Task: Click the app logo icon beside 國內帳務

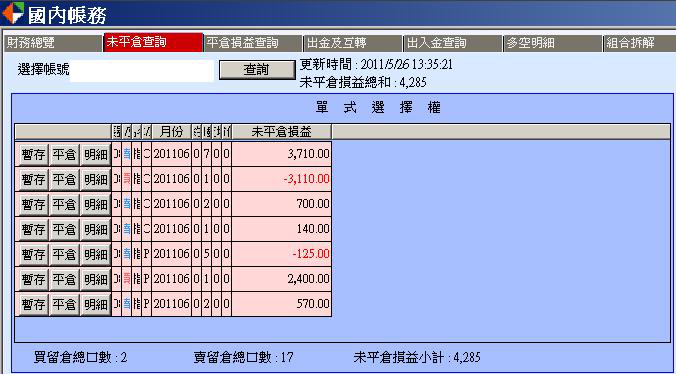Action: pyautogui.click(x=13, y=12)
